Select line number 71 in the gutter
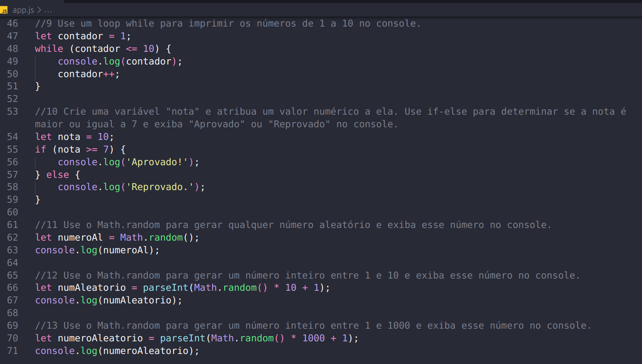Image resolution: width=642 pixels, height=364 pixels. tap(13, 351)
